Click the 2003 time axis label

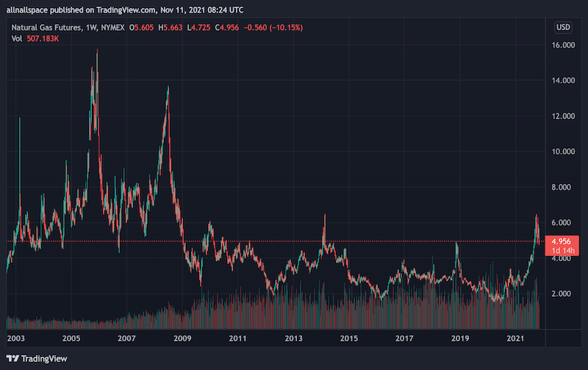click(15, 338)
